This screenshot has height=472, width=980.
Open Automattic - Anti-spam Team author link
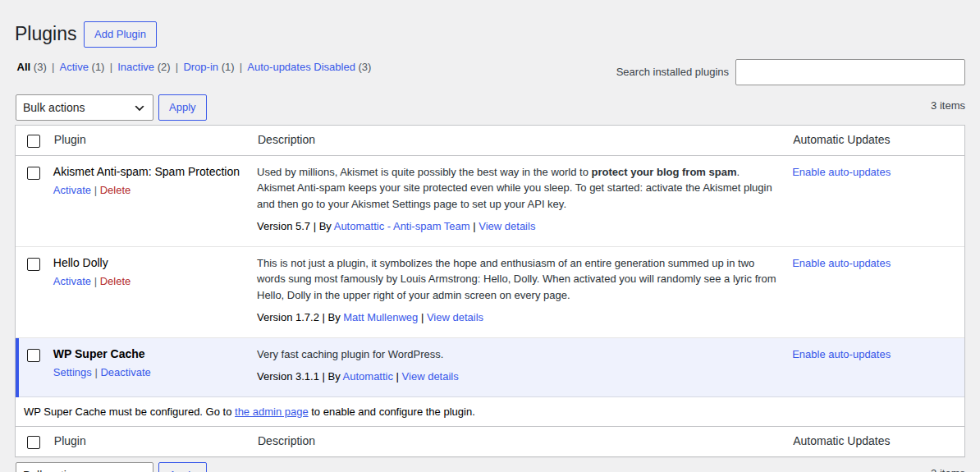point(402,227)
